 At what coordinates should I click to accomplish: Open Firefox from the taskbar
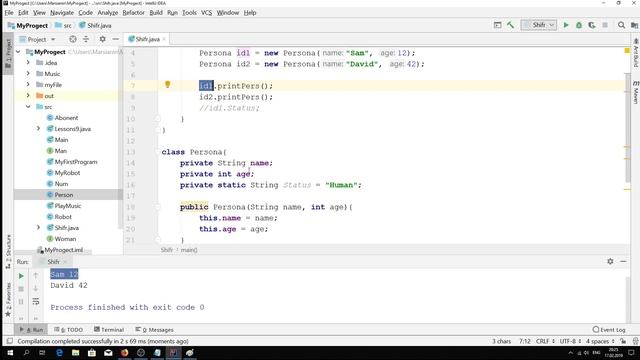pyautogui.click(x=124, y=353)
